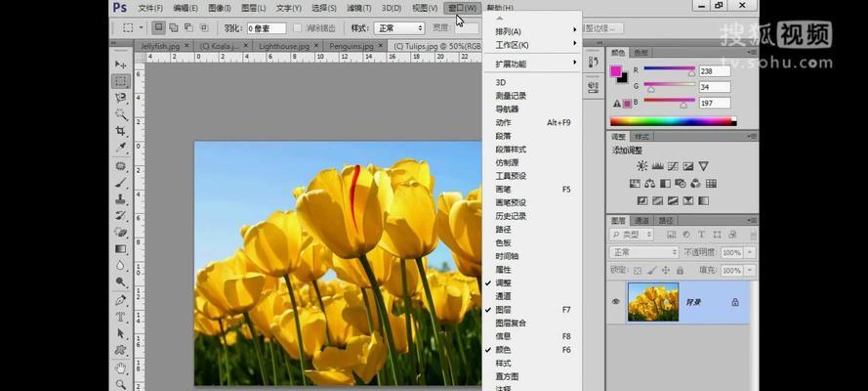Click the R channel slider
Viewport: 868px width, 391px height.
(669, 70)
